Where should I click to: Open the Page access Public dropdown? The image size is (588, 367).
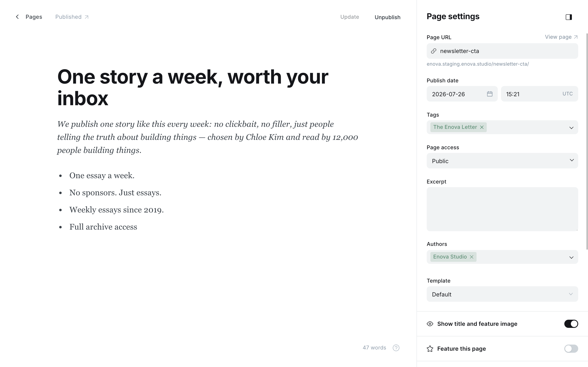click(502, 161)
